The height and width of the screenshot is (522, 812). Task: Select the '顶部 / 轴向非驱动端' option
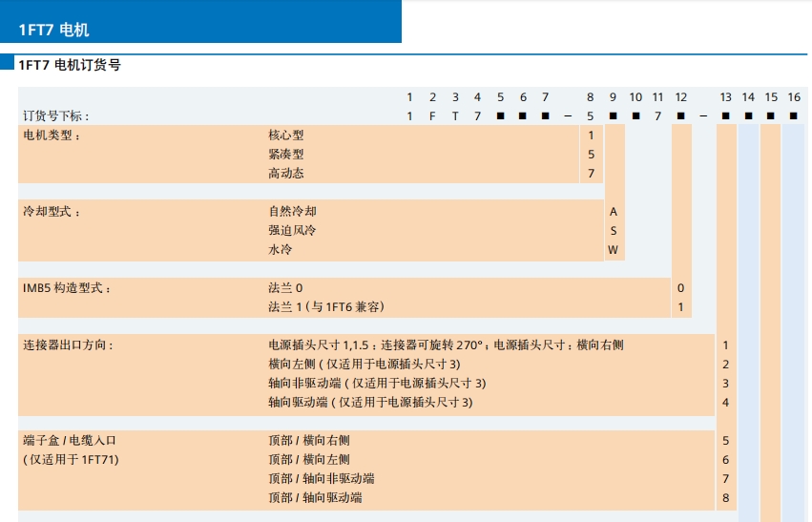321,479
